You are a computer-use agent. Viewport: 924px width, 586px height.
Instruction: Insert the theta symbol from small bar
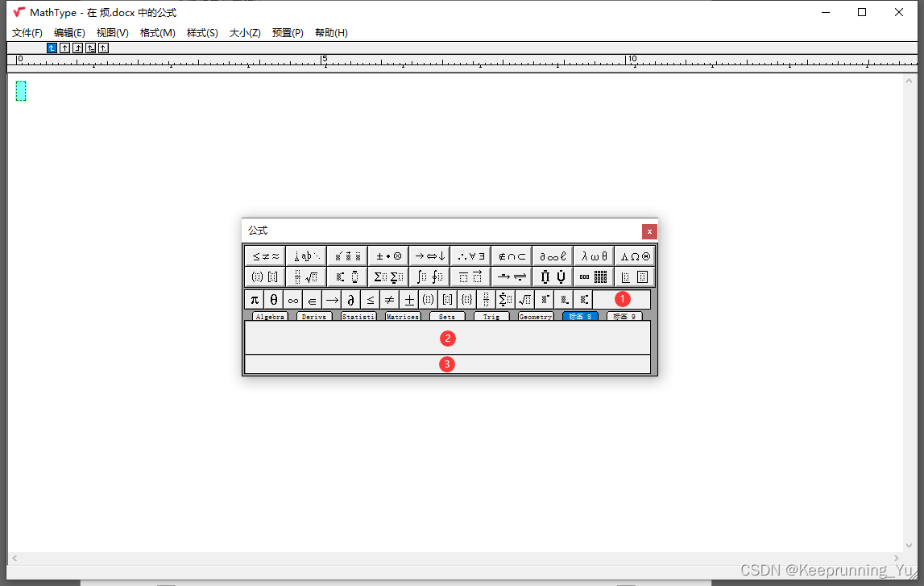(x=274, y=300)
